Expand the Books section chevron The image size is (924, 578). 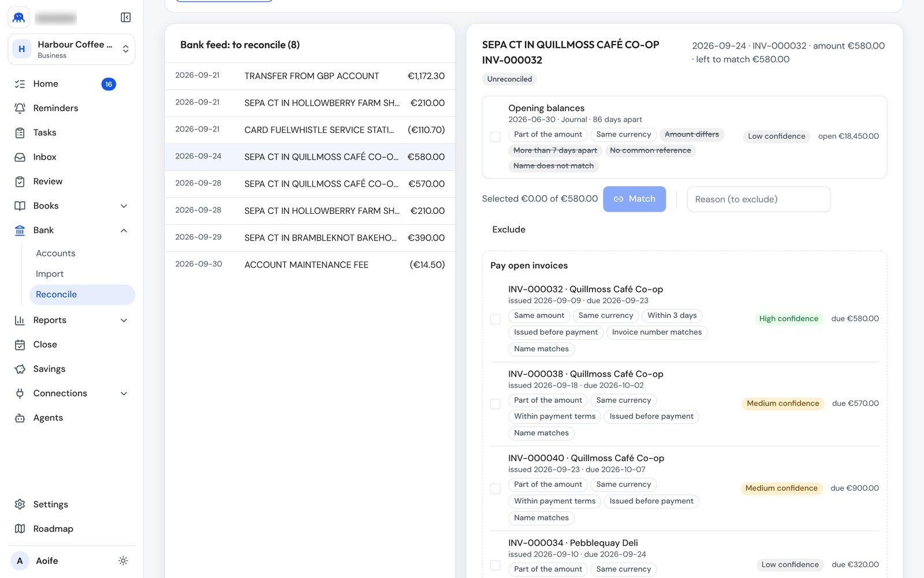[x=124, y=206]
